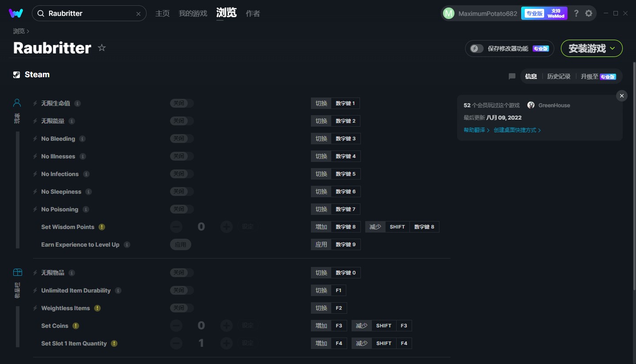The height and width of the screenshot is (364, 636).
Task: Show info for No Bleeding
Action: [82, 139]
